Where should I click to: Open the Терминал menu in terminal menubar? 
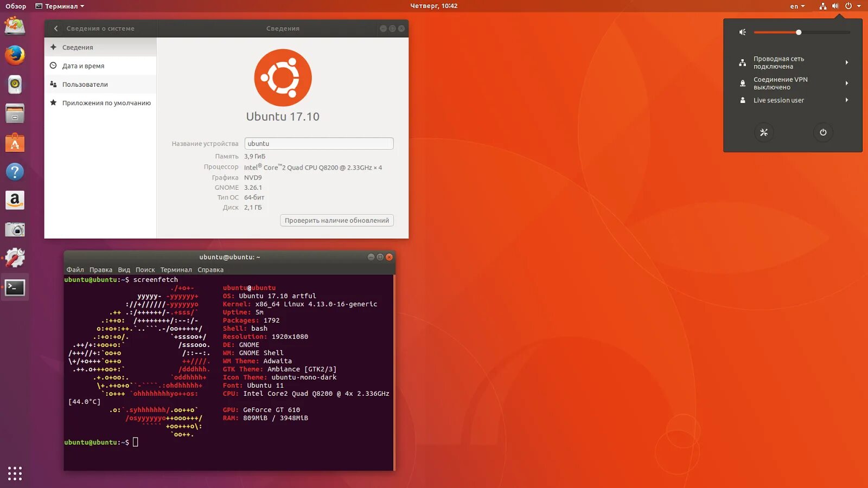tap(176, 269)
